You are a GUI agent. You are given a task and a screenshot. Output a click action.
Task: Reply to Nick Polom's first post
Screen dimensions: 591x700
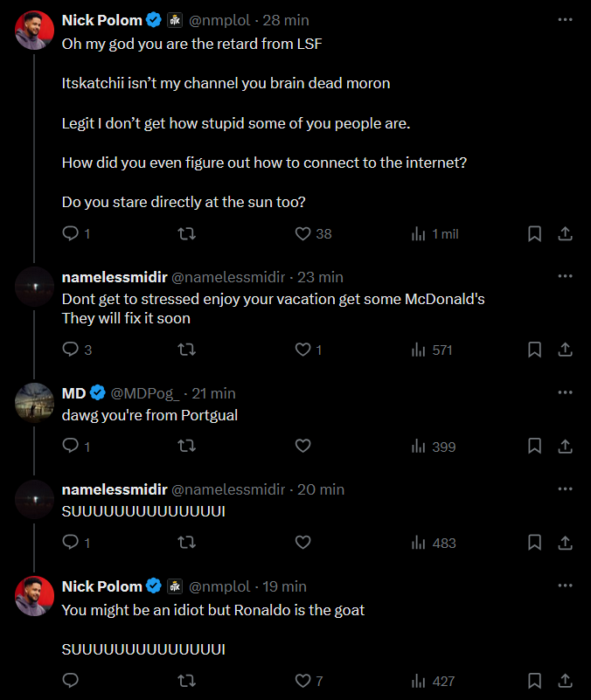tap(71, 234)
